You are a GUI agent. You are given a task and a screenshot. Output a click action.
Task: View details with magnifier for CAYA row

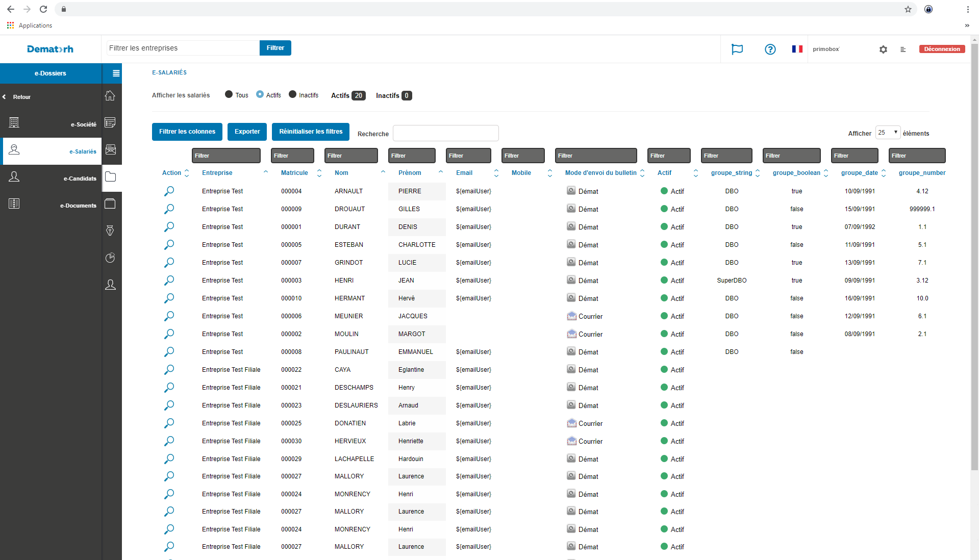point(169,370)
